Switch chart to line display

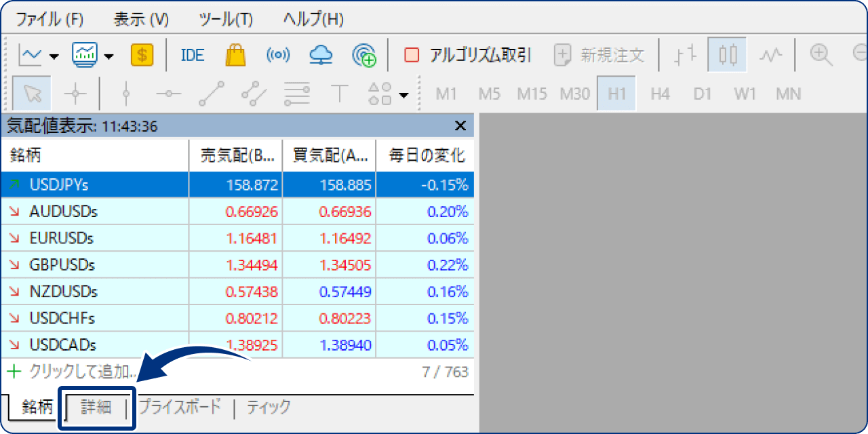770,54
